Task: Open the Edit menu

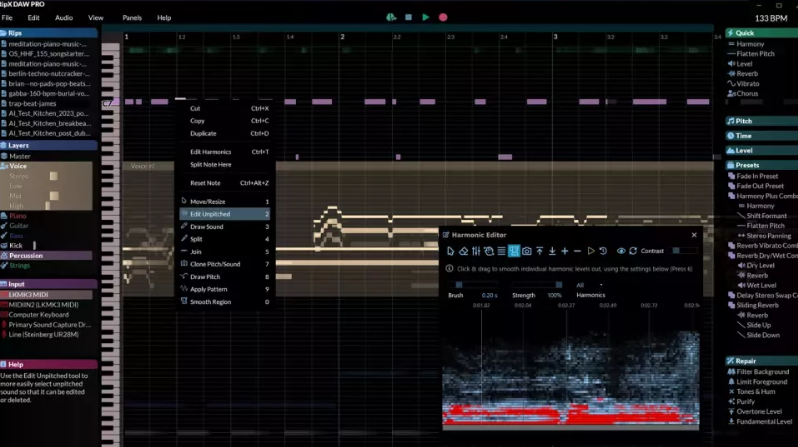Action: tap(34, 18)
